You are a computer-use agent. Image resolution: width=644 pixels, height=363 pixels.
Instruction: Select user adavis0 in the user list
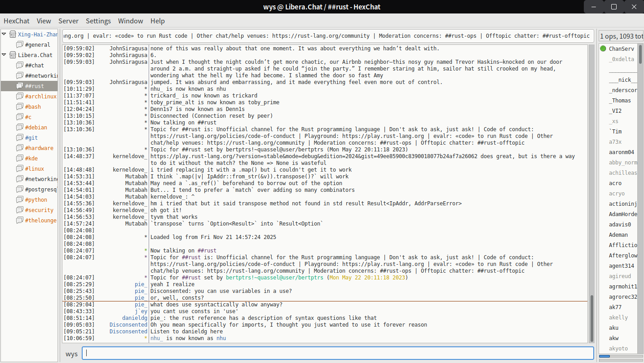coord(620,224)
